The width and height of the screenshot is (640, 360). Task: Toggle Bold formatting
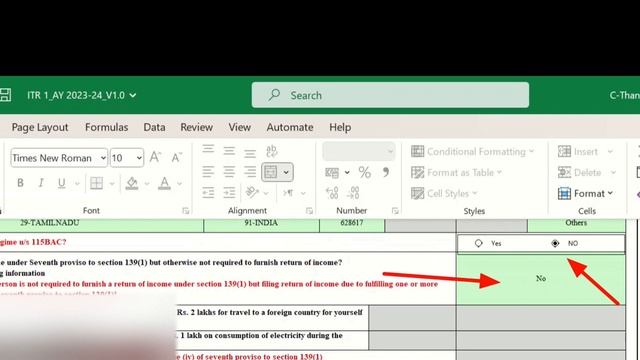20,183
